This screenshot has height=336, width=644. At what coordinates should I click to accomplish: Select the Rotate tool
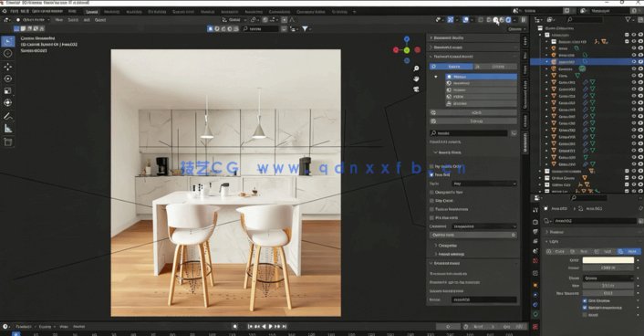[x=8, y=79]
